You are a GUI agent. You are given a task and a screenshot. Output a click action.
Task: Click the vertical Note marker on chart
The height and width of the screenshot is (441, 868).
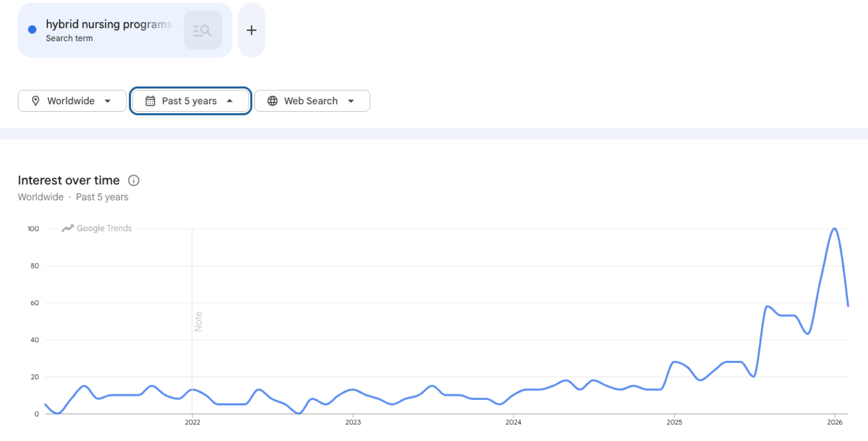pos(198,321)
